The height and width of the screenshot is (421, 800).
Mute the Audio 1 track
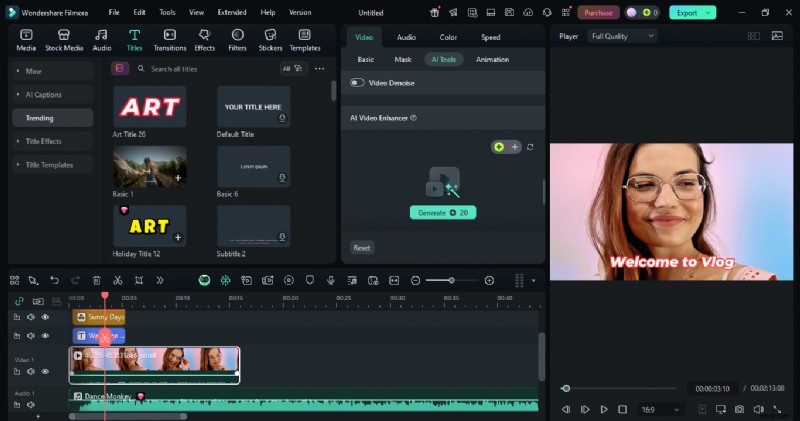30,405
